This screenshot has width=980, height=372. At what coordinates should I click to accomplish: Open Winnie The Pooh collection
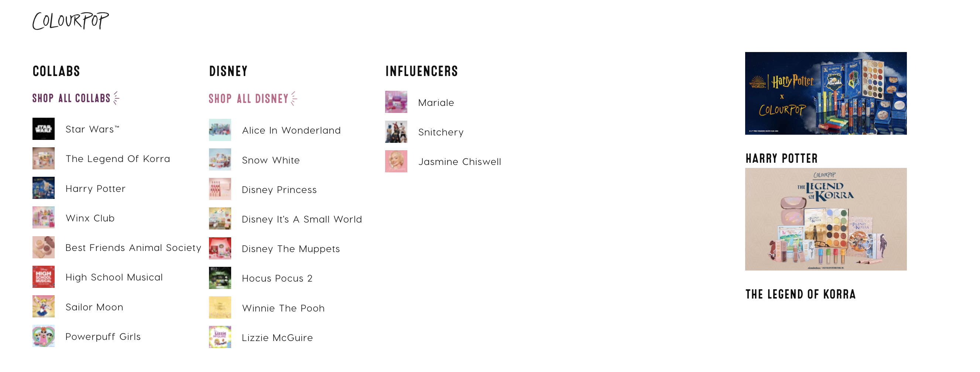[x=284, y=308]
